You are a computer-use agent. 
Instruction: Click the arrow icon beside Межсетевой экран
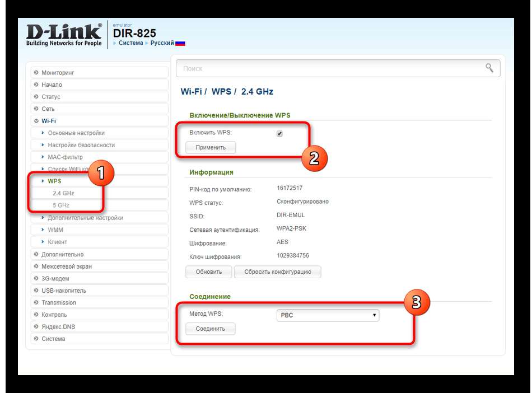coord(36,266)
